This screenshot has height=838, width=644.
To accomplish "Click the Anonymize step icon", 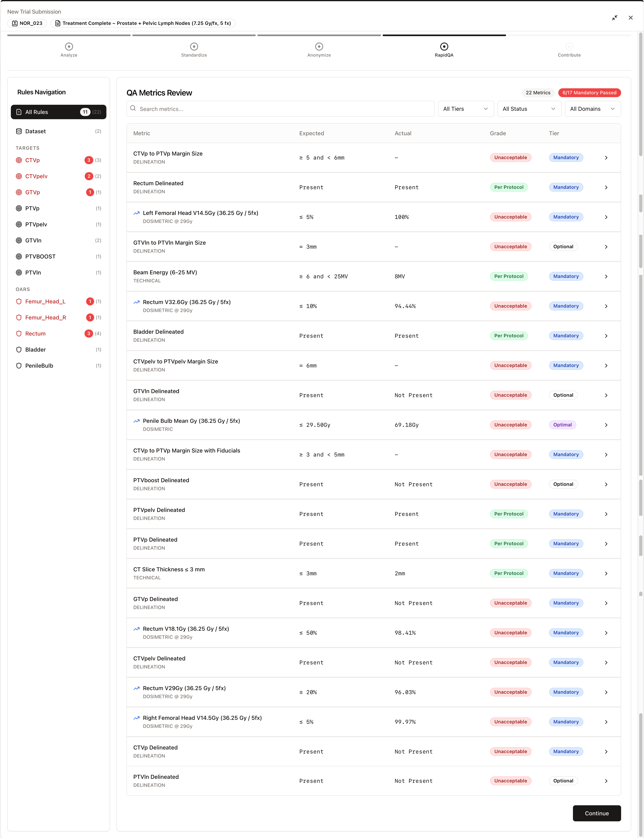I will tap(319, 46).
